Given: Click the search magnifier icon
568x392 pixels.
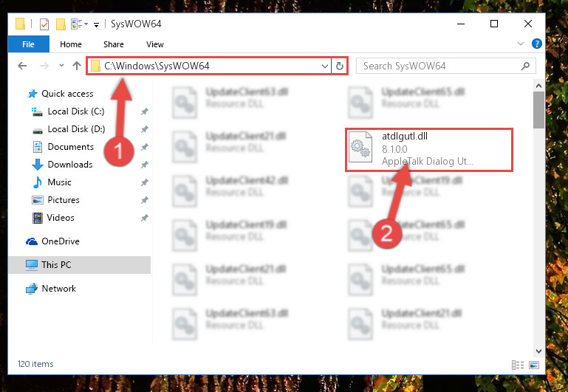Looking at the screenshot, I should click(x=525, y=66).
